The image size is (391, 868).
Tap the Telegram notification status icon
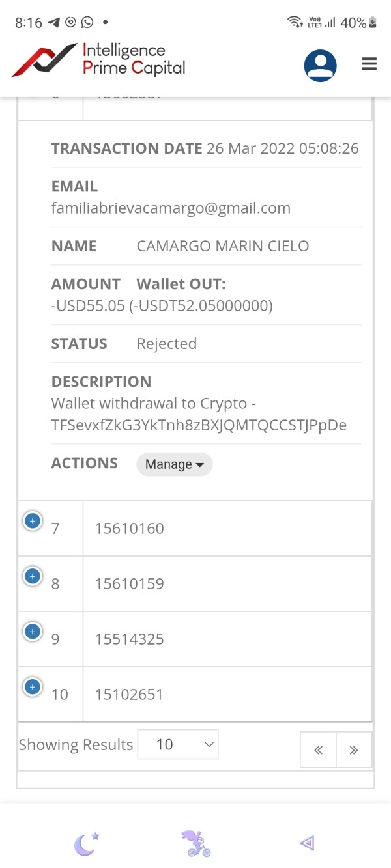tap(54, 22)
